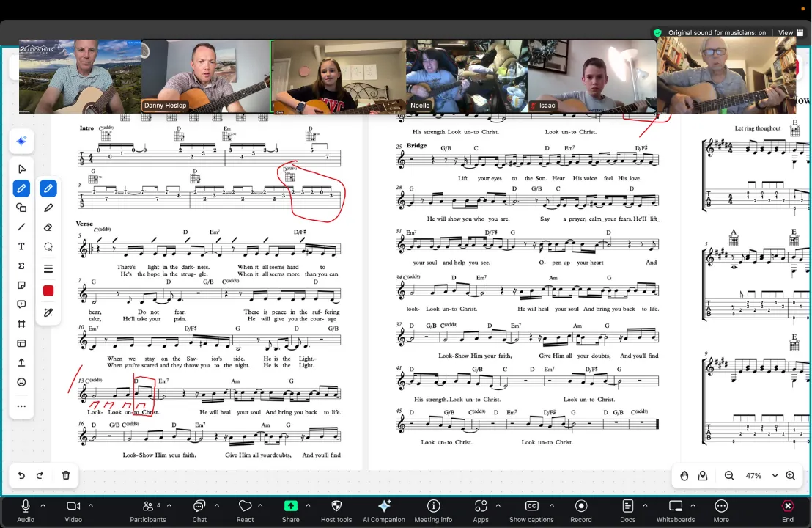Add a sticky note
This screenshot has height=528, width=812.
[21, 285]
